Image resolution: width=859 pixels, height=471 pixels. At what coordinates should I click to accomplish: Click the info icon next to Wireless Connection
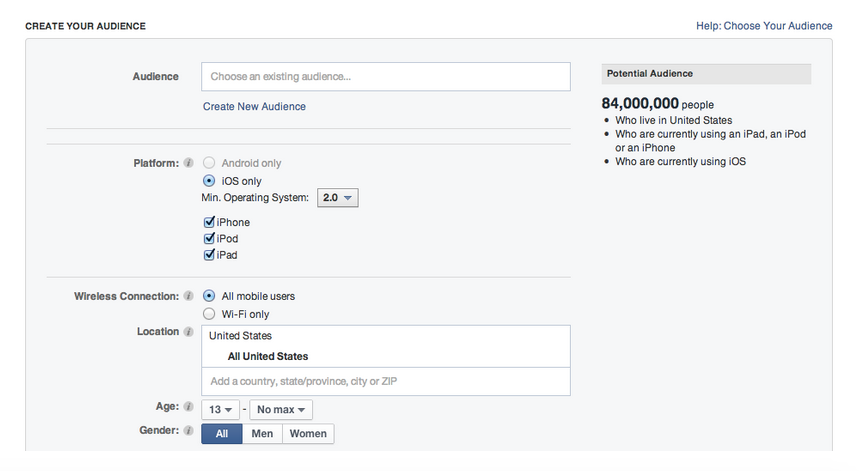(x=189, y=297)
